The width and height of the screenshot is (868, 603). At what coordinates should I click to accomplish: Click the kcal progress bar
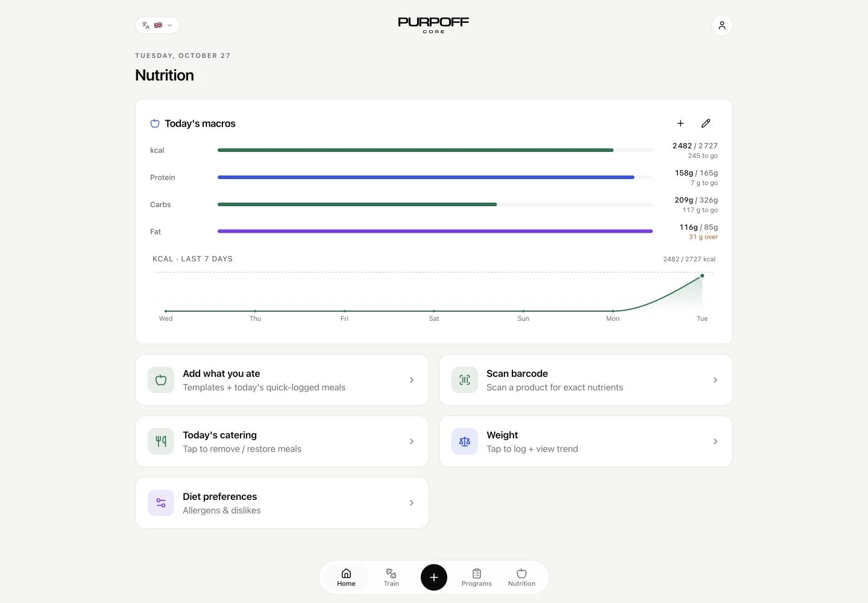coord(435,150)
